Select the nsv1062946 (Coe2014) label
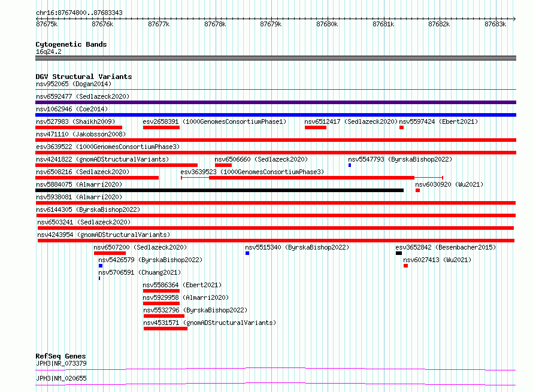 72,109
